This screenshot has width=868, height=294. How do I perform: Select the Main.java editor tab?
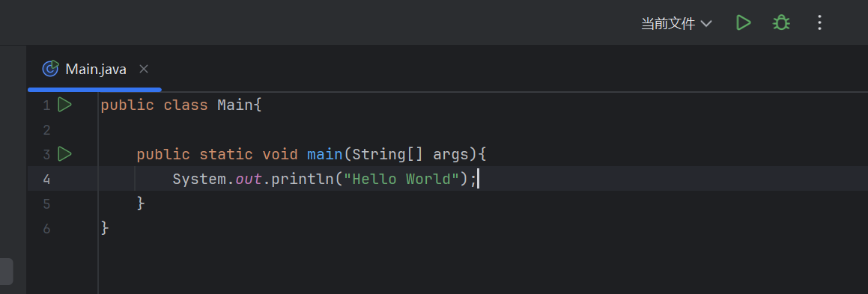[95, 69]
